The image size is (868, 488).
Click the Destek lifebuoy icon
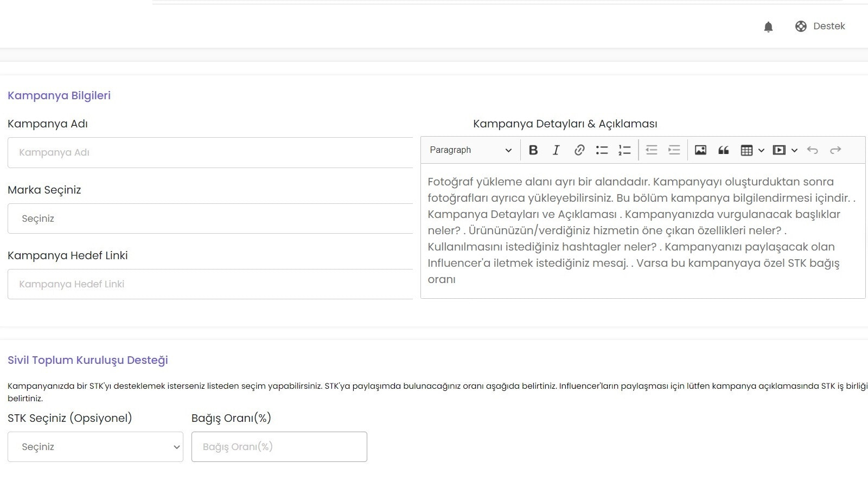[801, 27]
